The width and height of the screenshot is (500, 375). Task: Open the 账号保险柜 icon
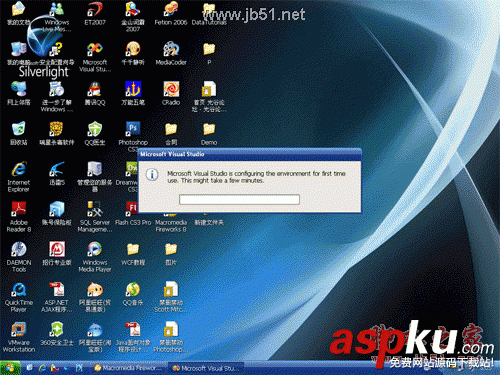point(57,209)
